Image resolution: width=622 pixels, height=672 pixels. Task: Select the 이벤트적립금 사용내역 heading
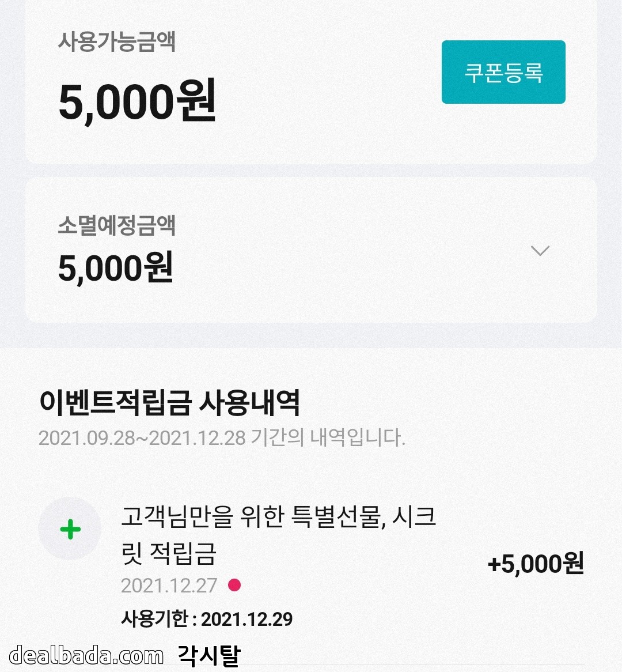tap(169, 402)
